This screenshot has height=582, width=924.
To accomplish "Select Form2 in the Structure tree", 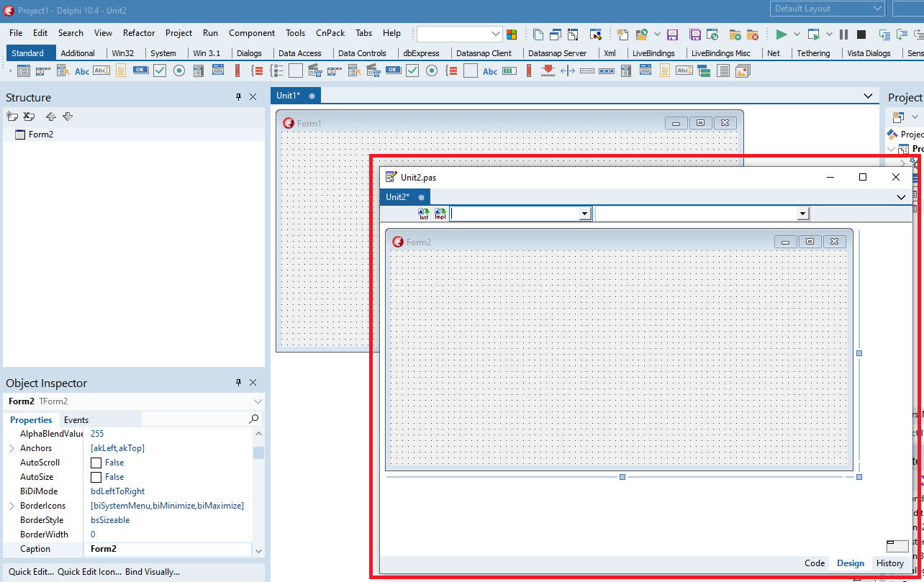I will tap(41, 135).
